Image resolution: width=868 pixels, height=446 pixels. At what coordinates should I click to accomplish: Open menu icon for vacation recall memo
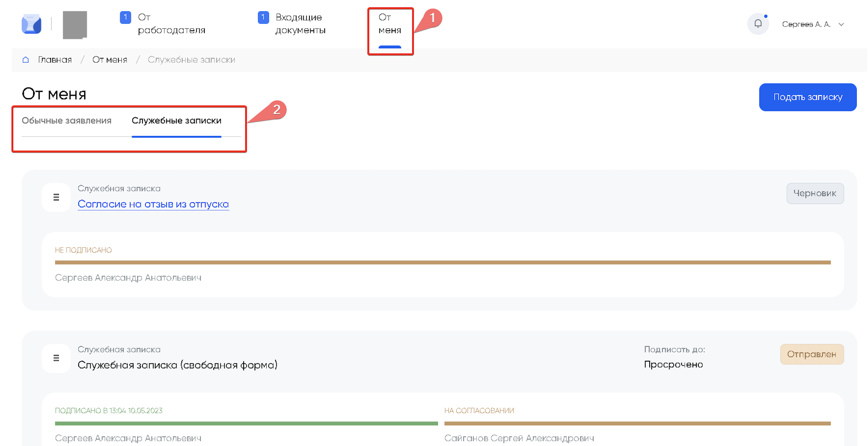[x=56, y=197]
